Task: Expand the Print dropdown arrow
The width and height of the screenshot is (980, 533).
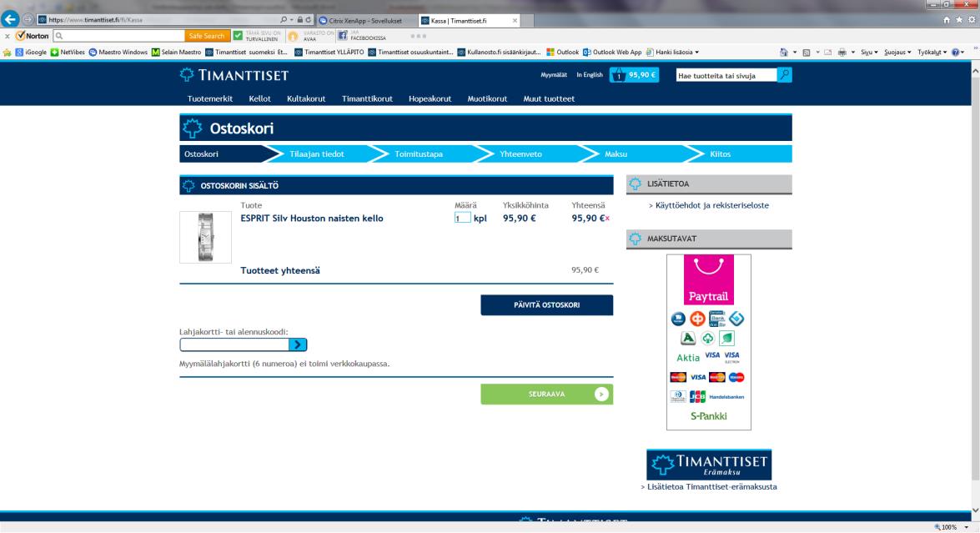Action: (x=852, y=53)
